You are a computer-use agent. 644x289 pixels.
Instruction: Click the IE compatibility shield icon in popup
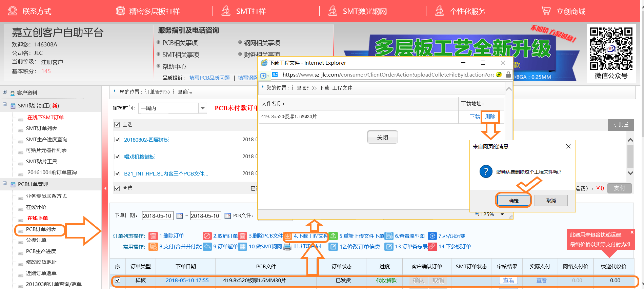pos(263,76)
